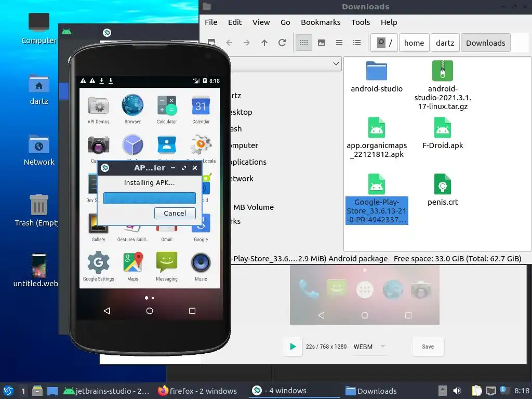Jump to root path button
Screen dimensions: 532x399
[x=384, y=43]
